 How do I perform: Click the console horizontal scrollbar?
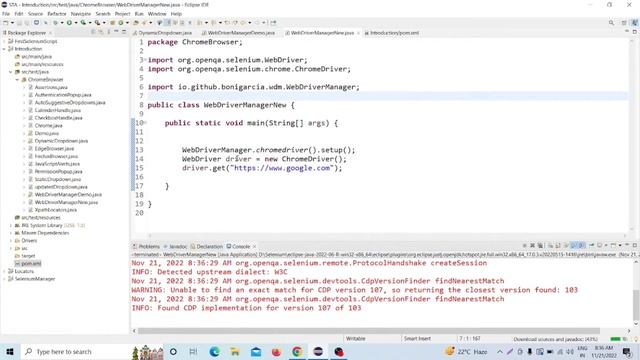[369, 331]
